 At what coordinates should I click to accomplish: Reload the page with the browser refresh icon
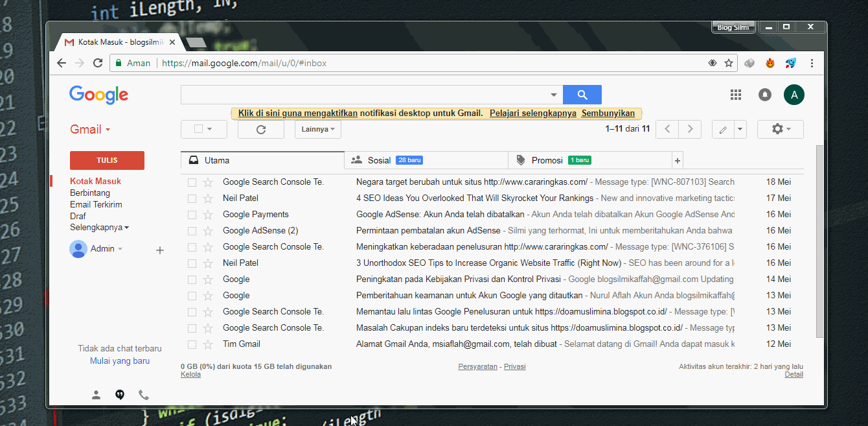pos(98,63)
